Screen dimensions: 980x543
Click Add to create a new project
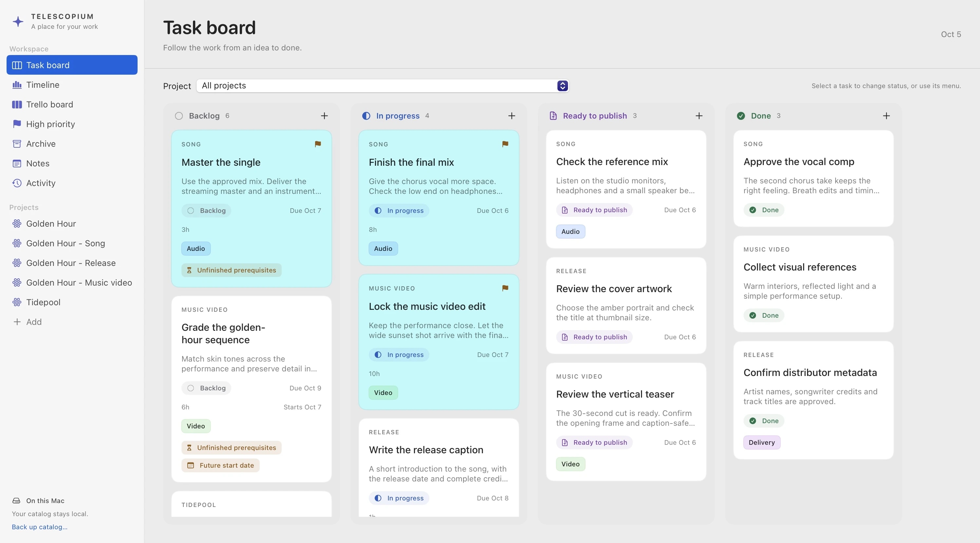72,322
